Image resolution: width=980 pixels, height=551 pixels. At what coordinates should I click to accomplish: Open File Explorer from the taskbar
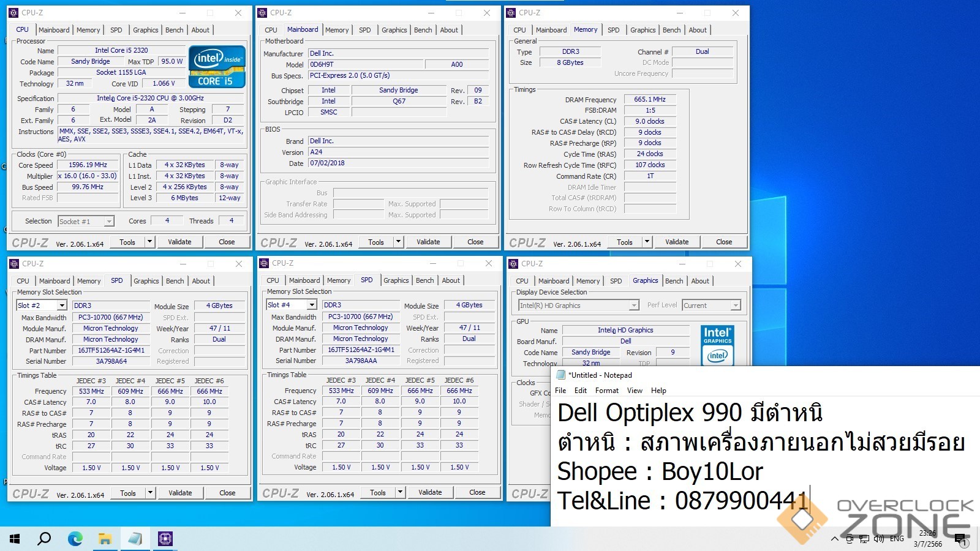(105, 539)
